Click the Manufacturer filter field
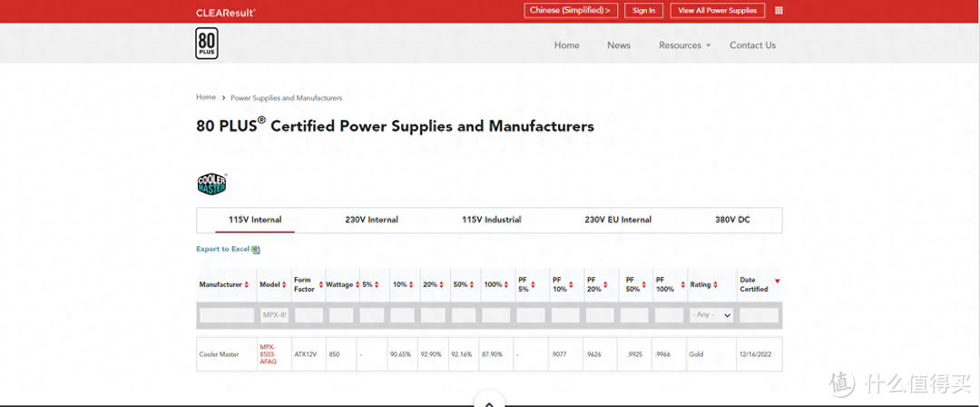Image resolution: width=980 pixels, height=407 pixels. 227,315
